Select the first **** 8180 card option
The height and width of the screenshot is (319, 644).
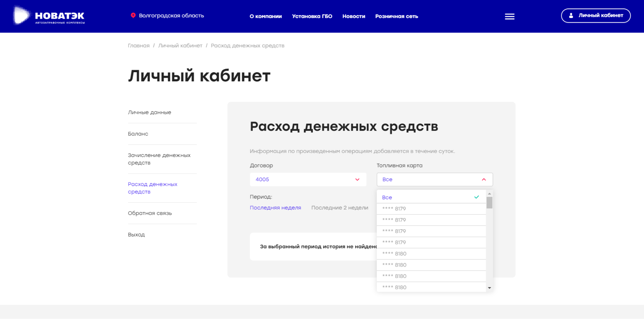(x=394, y=254)
